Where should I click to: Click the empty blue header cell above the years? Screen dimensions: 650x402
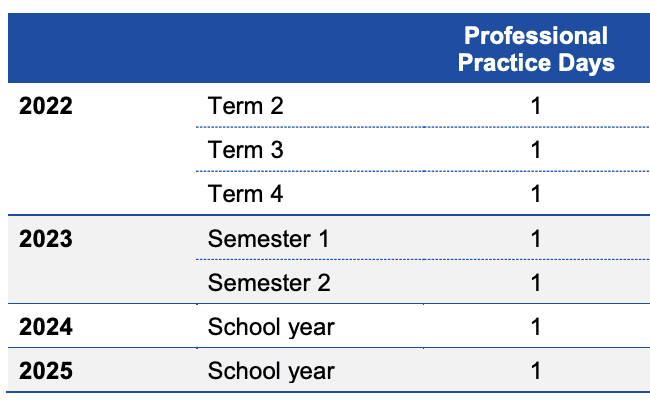tap(100, 49)
